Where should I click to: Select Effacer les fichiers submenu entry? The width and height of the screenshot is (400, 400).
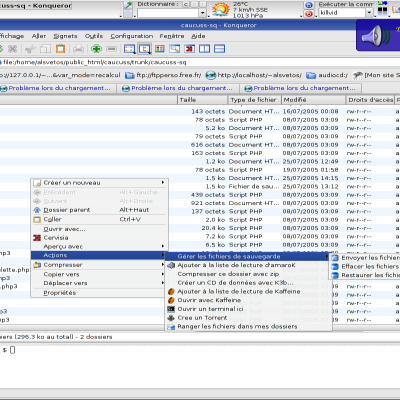pyautogui.click(x=365, y=266)
